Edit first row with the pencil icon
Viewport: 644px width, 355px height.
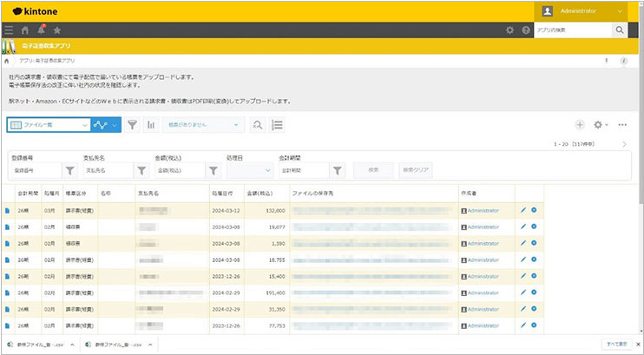(x=522, y=210)
